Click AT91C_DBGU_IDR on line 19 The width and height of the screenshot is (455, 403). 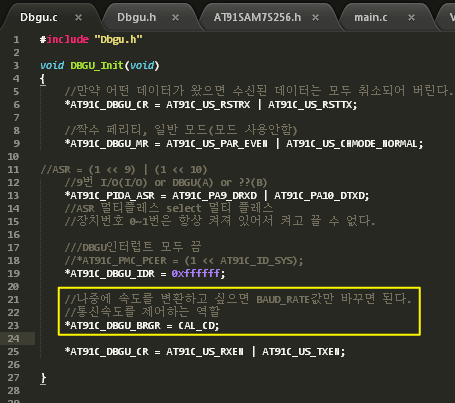(x=112, y=273)
